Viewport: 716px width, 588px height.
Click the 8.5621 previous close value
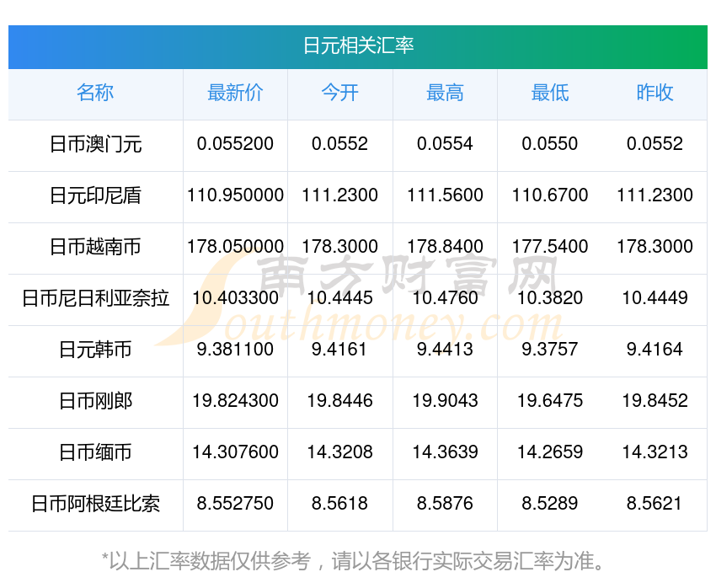[654, 504]
